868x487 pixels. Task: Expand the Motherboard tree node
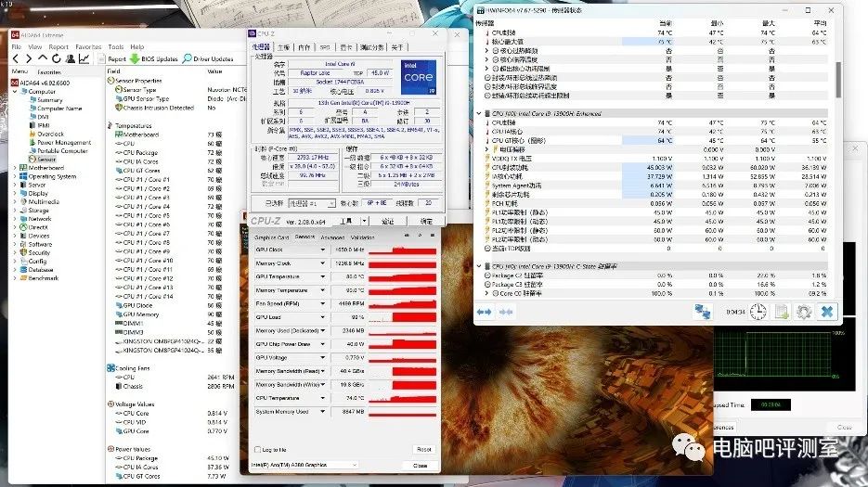[x=15, y=168]
